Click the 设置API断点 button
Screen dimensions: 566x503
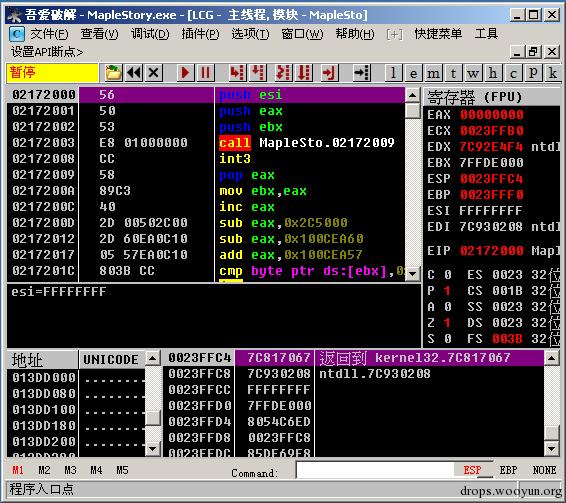coord(47,52)
